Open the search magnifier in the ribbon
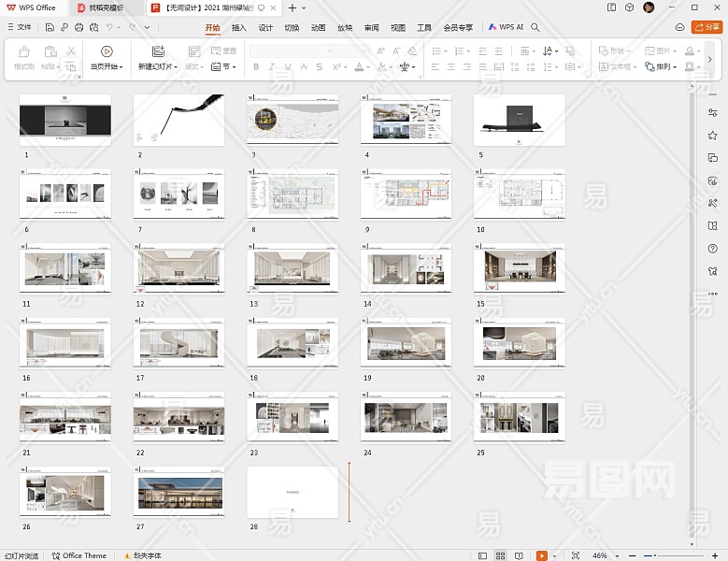728x561 pixels. [535, 28]
